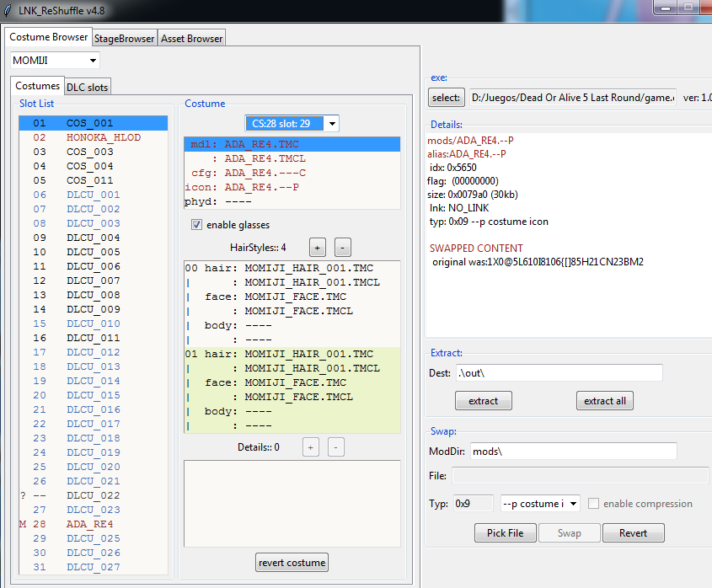Select slot 16 DLCU_011
Screen dimensions: 712x588
[93, 338]
